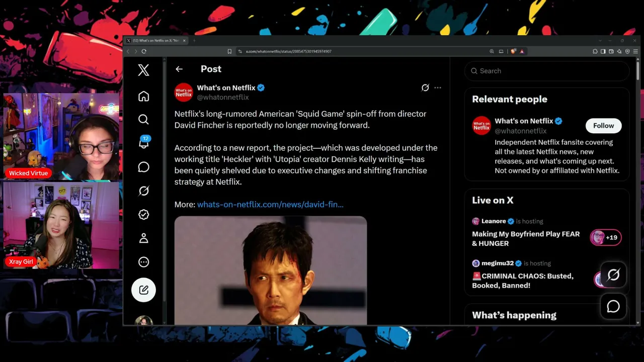Click the Brave Rewards triangle icon
The height and width of the screenshot is (362, 644).
(x=522, y=51)
